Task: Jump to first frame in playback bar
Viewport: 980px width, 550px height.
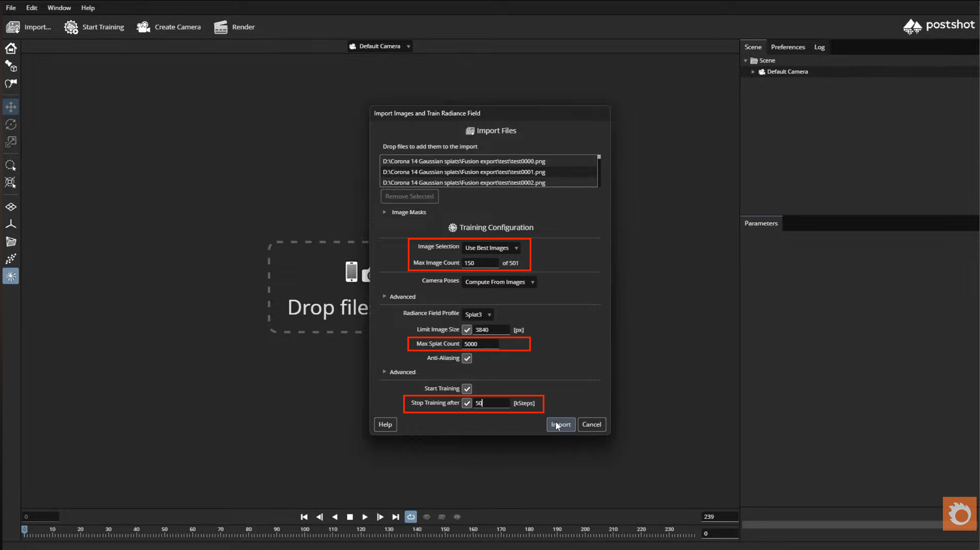Action: [304, 517]
